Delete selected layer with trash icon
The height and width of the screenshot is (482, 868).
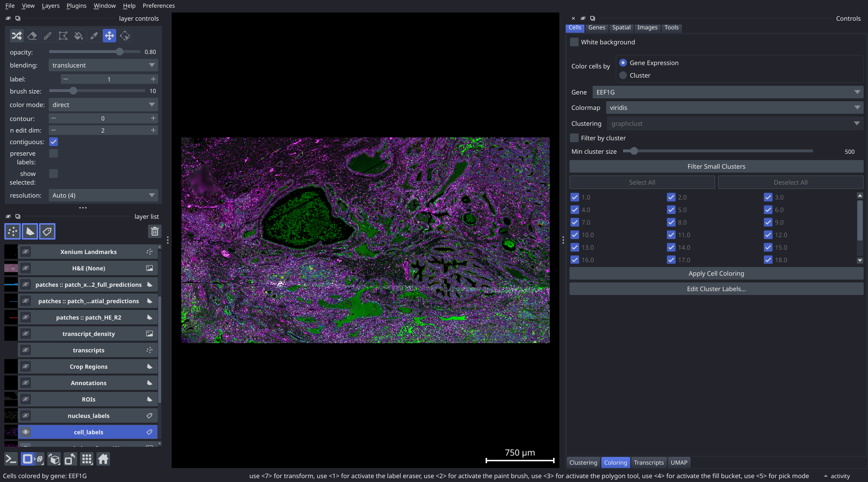coord(155,231)
